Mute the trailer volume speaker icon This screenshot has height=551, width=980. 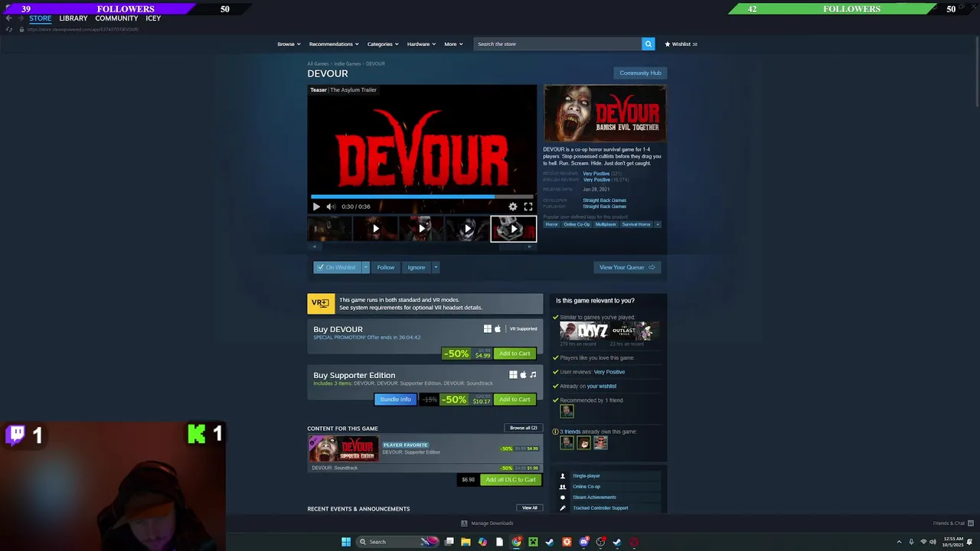(x=331, y=207)
